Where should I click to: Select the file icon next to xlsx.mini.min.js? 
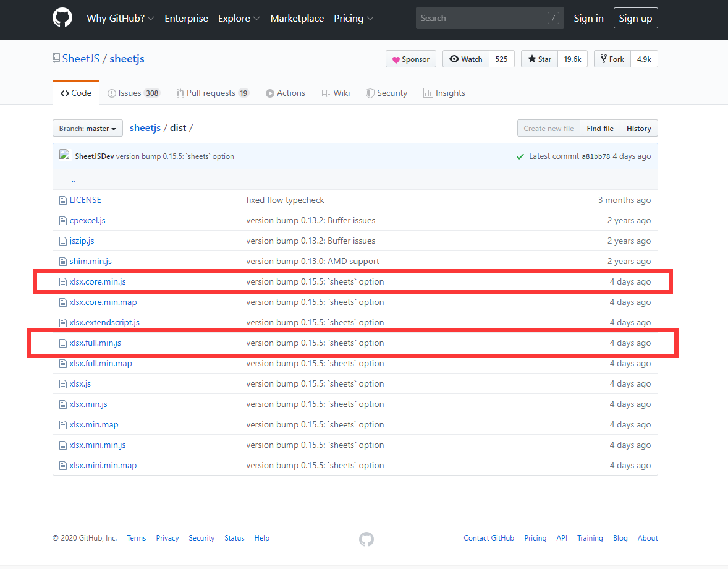click(62, 445)
